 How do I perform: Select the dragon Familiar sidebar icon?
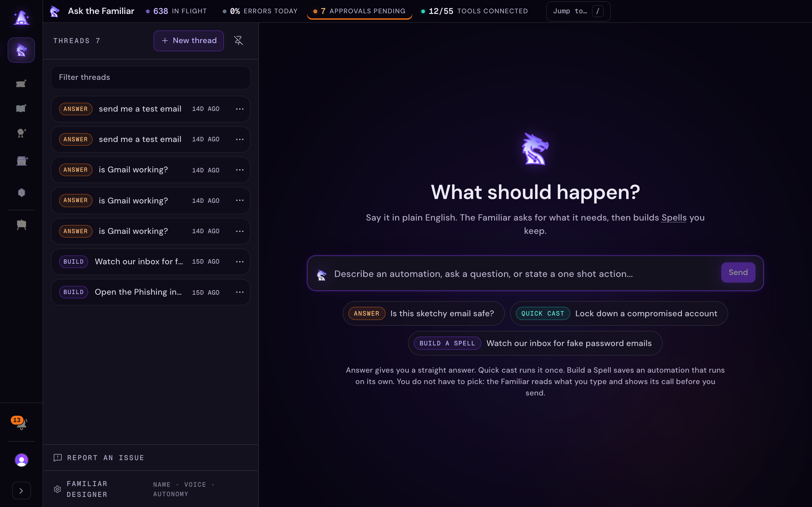[21, 50]
